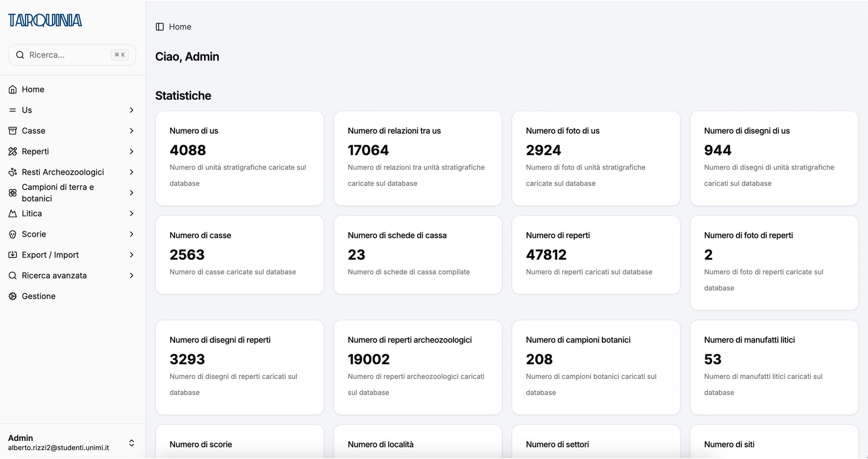Viewport: 868px width, 459px height.
Task: Click the Gestione gear icon
Action: point(12,296)
